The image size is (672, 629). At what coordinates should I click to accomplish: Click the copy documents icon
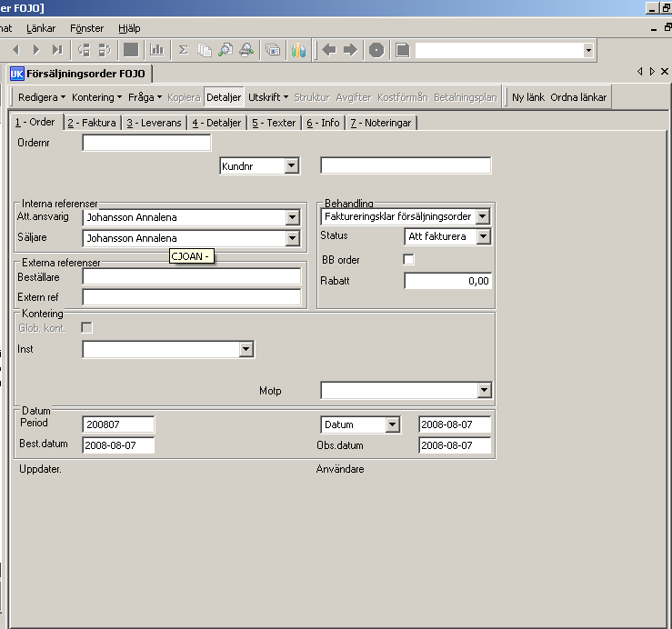tap(205, 50)
